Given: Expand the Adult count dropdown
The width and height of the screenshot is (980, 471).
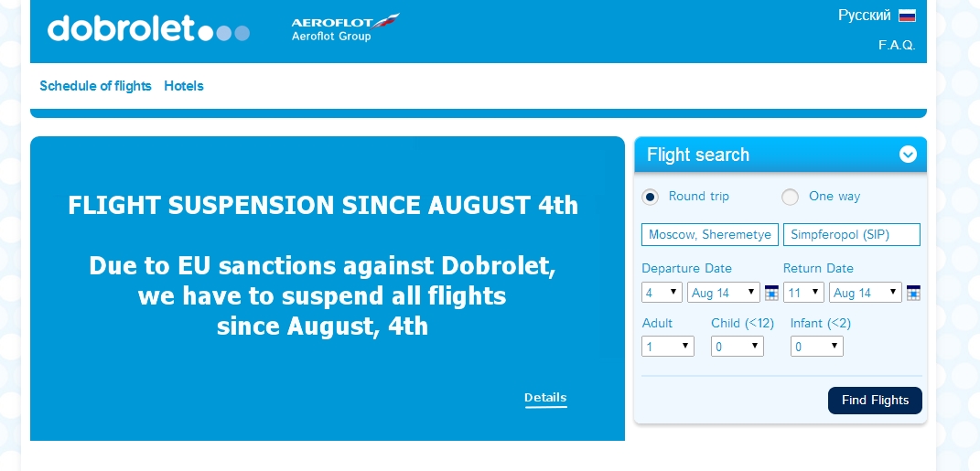Looking at the screenshot, I should [667, 346].
